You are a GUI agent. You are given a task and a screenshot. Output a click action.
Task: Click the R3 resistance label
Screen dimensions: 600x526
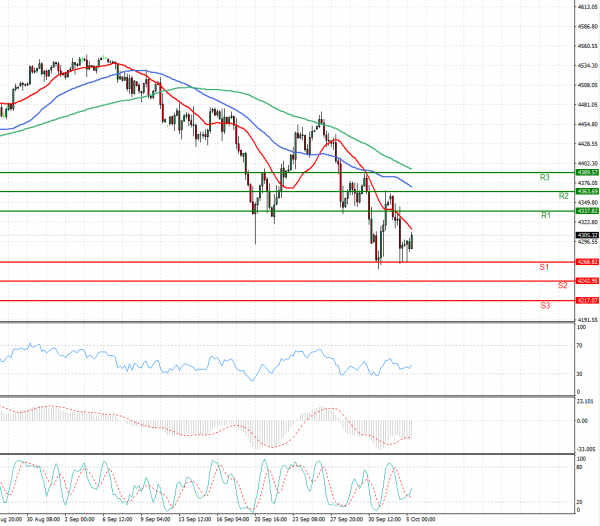pos(545,178)
